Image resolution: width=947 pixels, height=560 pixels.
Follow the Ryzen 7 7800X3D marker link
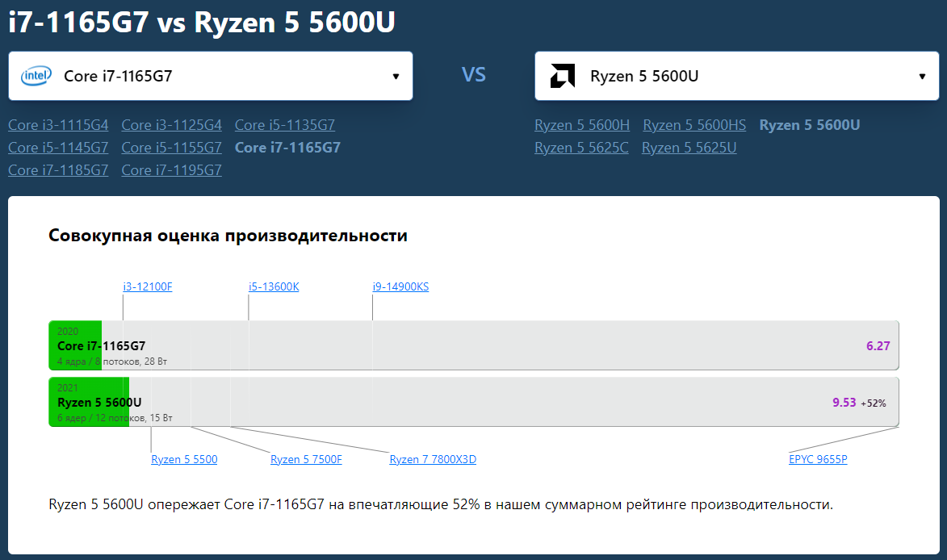tap(433, 459)
